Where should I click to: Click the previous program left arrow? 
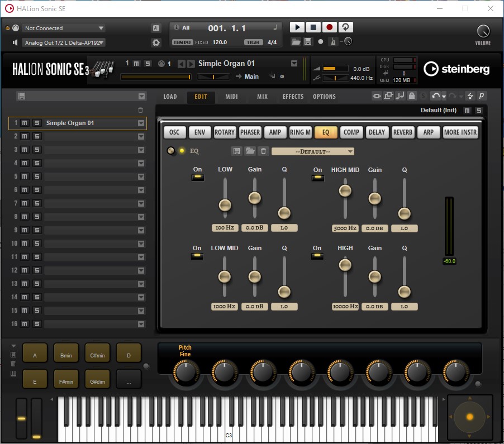(182, 64)
